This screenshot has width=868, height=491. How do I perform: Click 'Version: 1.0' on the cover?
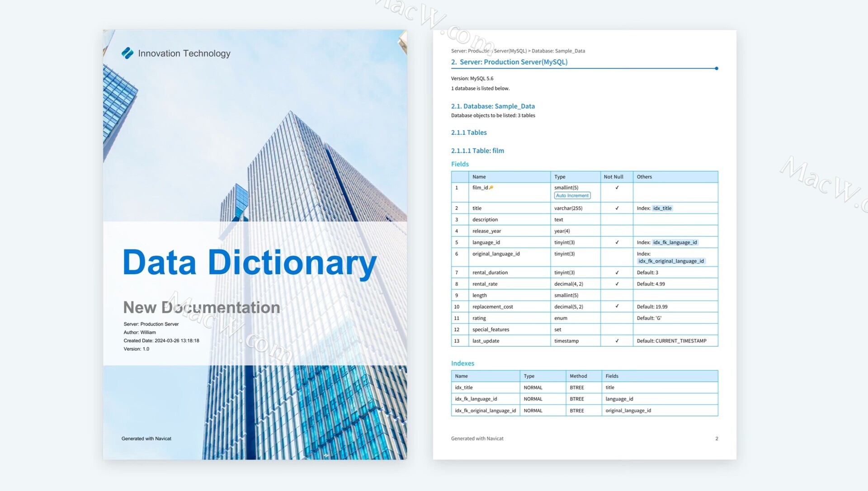coord(136,349)
